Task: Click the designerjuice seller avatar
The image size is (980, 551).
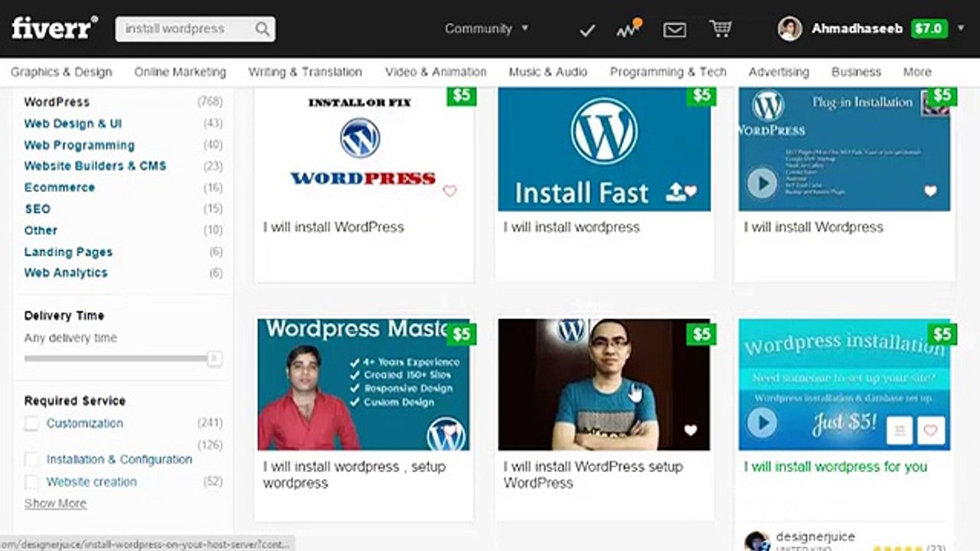Action: (756, 541)
